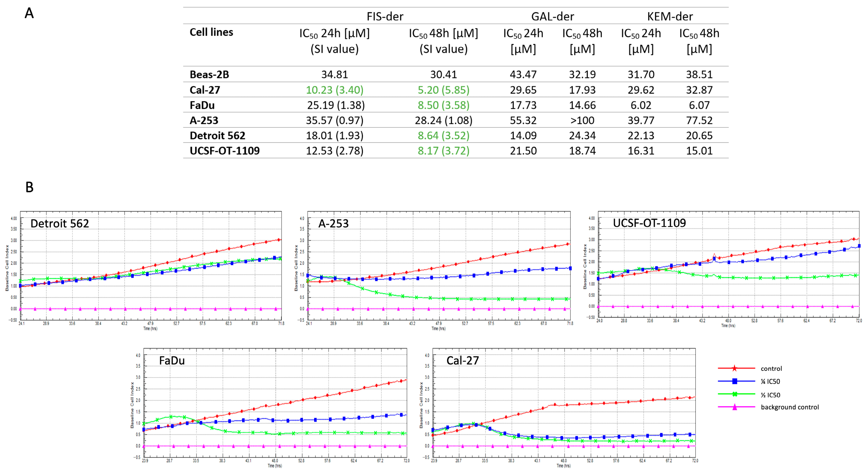Click the background control legend text
This screenshot has height=472, width=868.
(789, 407)
